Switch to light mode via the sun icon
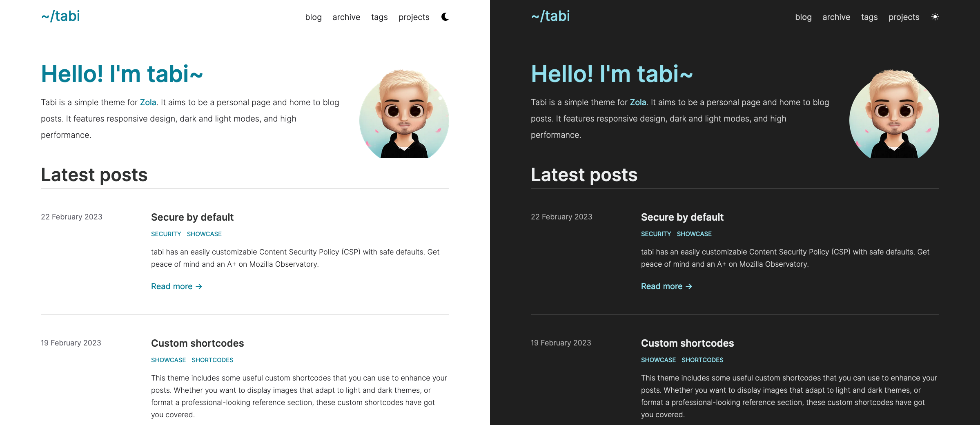This screenshot has height=425, width=980. pos(935,17)
